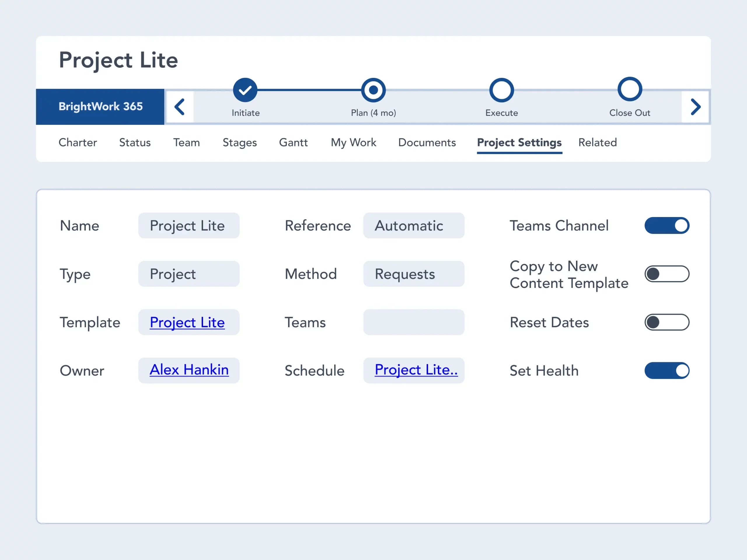747x560 pixels.
Task: Toggle the Teams Channel switch off
Action: pyautogui.click(x=667, y=225)
